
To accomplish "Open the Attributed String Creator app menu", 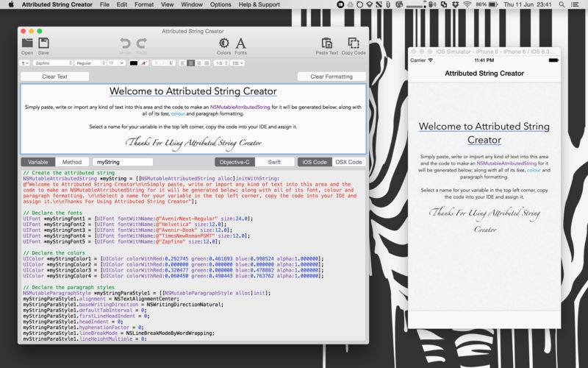I will coord(57,4).
